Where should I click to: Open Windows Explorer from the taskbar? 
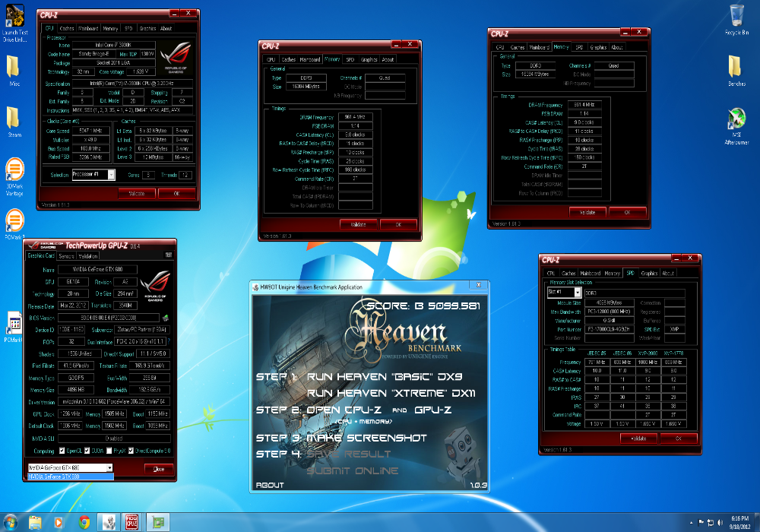35,522
